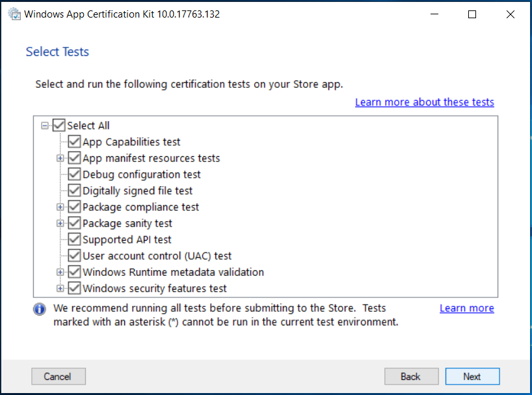Maximize the Certification Kit window

pyautogui.click(x=472, y=14)
